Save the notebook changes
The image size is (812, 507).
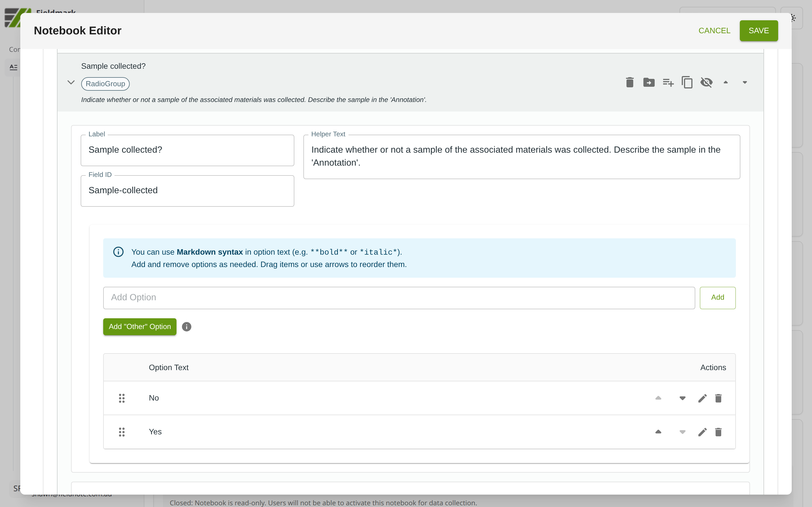click(x=758, y=30)
